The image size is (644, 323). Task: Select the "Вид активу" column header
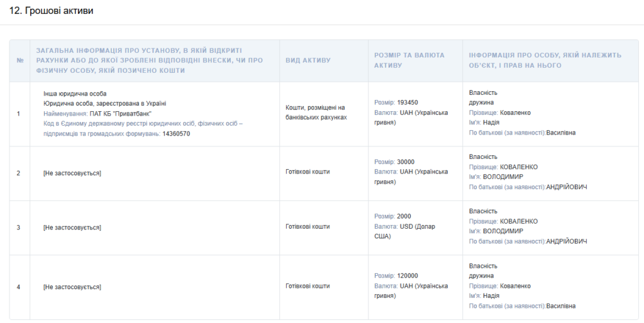[x=308, y=60]
